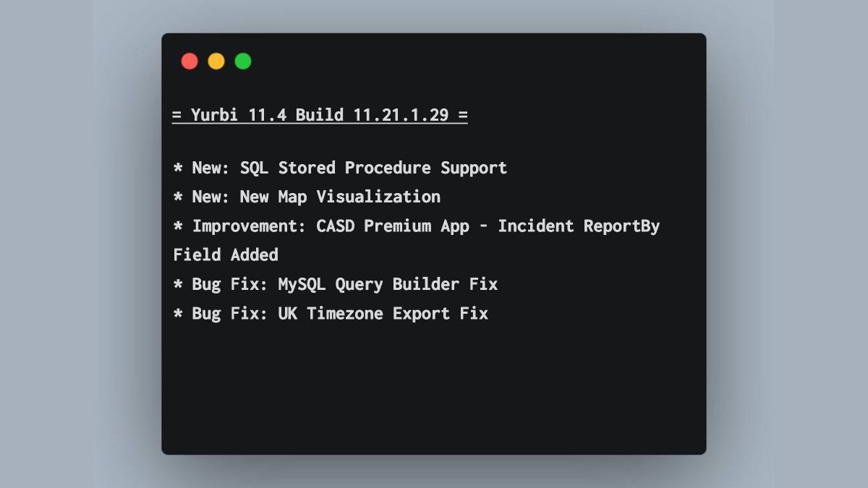Click the red close window dot
Image resolution: width=868 pixels, height=488 pixels.
(190, 61)
